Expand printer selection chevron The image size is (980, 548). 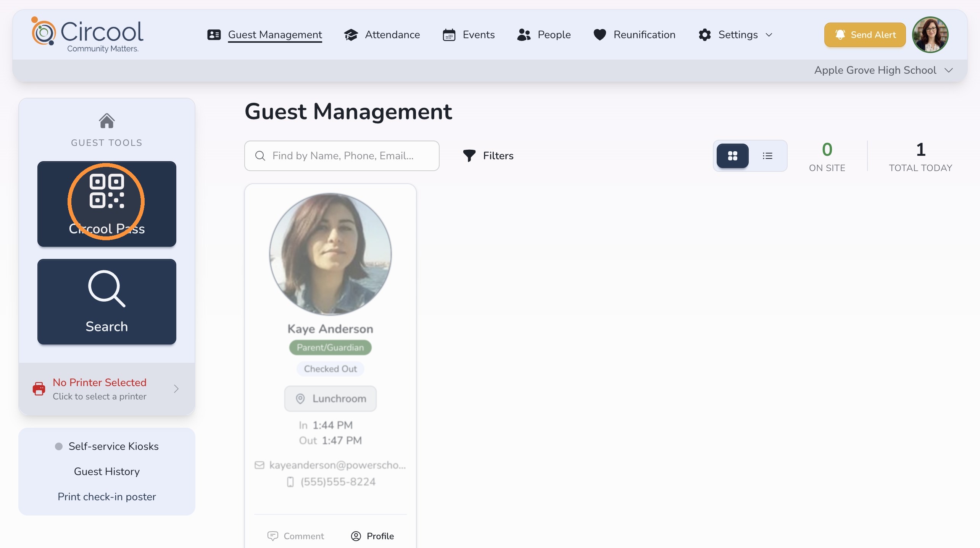[176, 389]
